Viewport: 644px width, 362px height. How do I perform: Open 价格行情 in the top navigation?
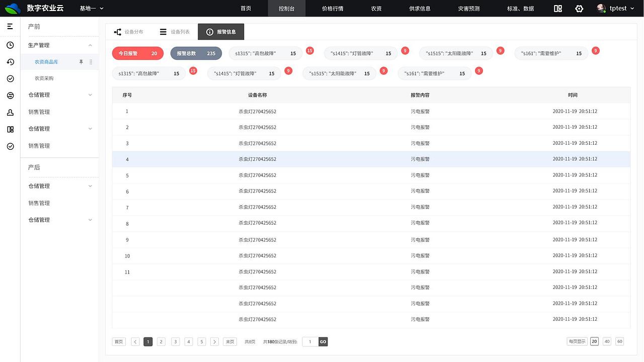click(333, 9)
